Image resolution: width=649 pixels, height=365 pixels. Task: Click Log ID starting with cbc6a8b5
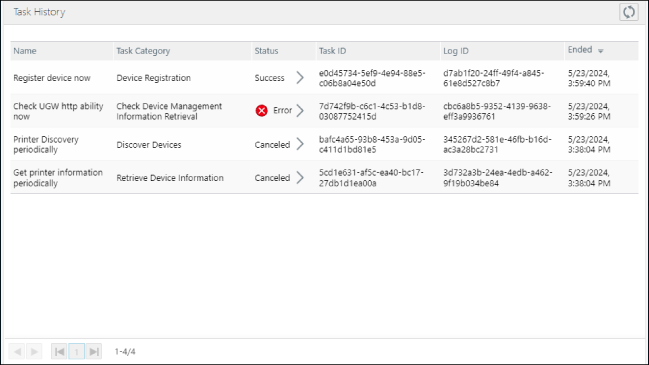497,111
